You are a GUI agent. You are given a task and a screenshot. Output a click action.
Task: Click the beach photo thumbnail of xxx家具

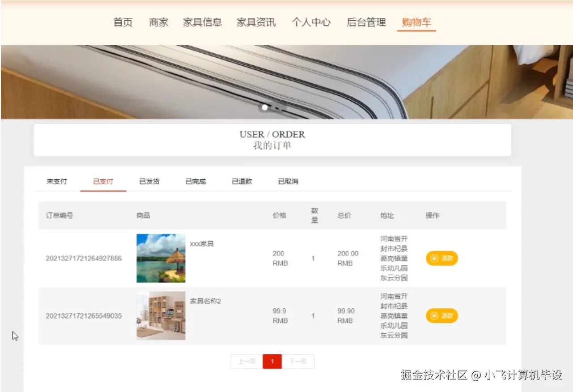pos(161,258)
